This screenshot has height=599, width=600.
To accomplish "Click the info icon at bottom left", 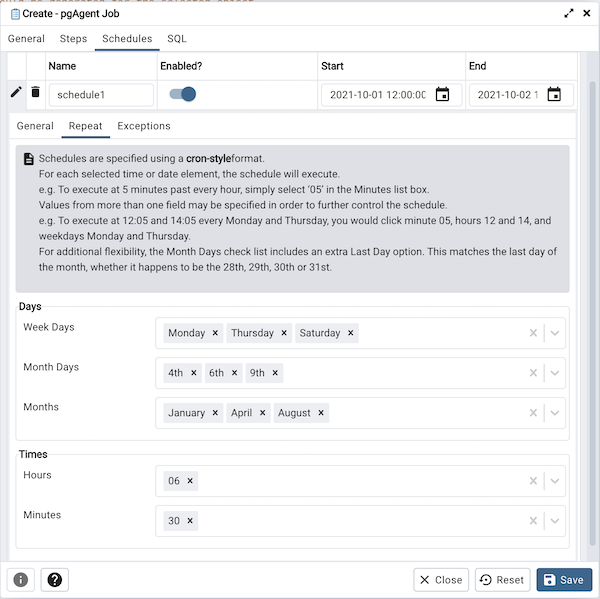I will point(21,580).
